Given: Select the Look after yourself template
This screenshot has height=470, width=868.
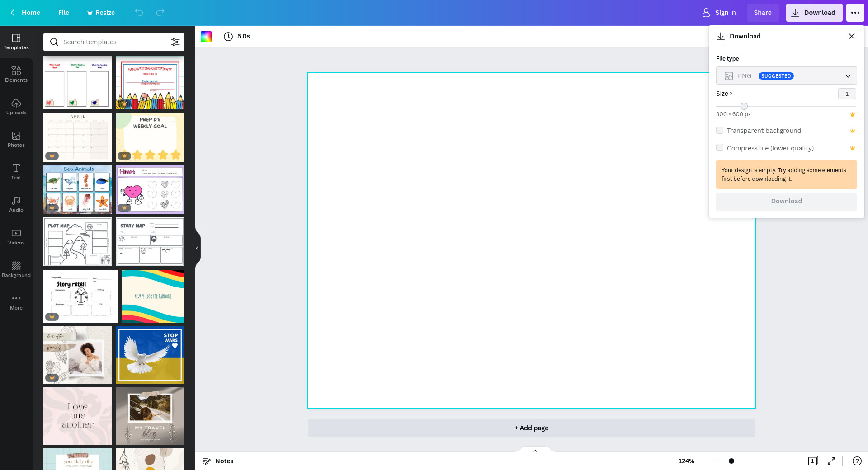Looking at the screenshot, I should (x=78, y=355).
